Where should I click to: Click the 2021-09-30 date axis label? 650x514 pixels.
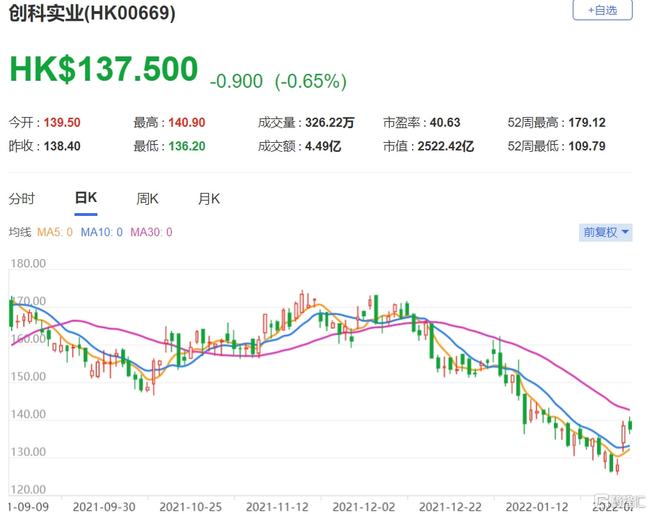click(x=104, y=507)
